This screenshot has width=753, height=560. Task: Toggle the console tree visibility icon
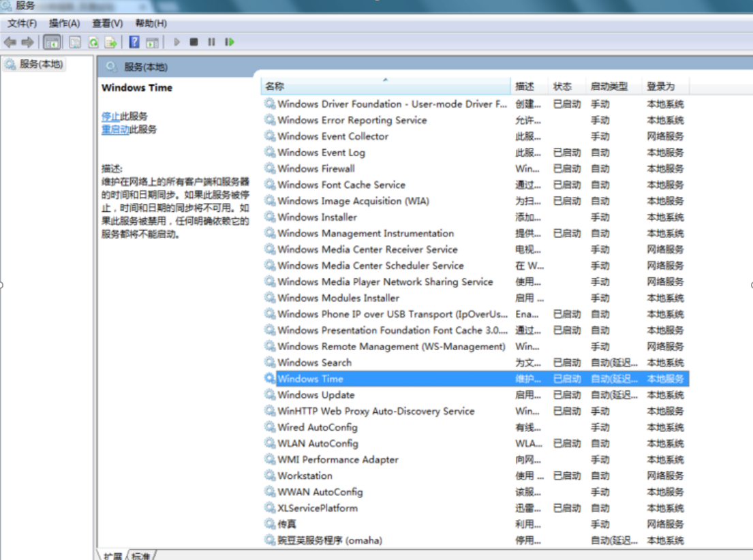point(51,43)
